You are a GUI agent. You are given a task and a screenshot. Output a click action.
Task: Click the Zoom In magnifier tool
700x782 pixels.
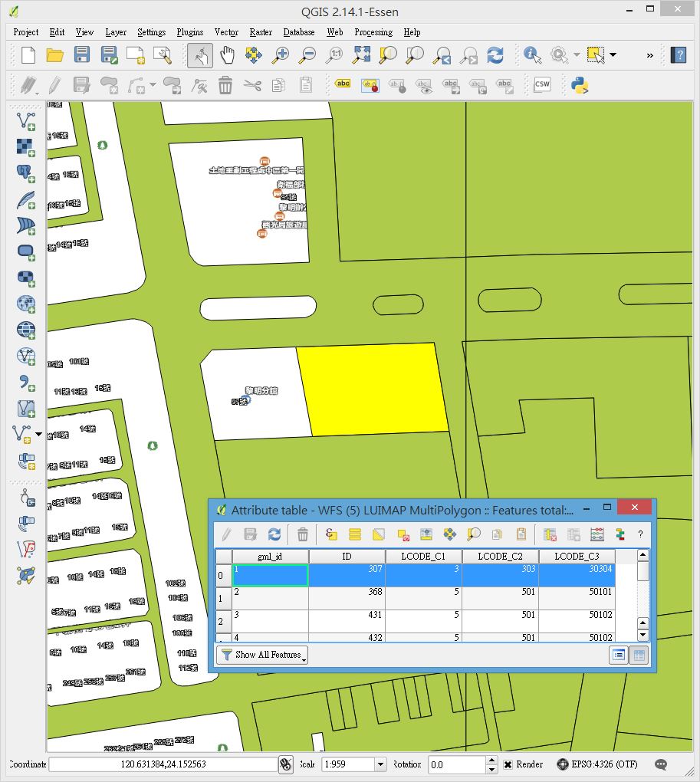click(x=281, y=55)
